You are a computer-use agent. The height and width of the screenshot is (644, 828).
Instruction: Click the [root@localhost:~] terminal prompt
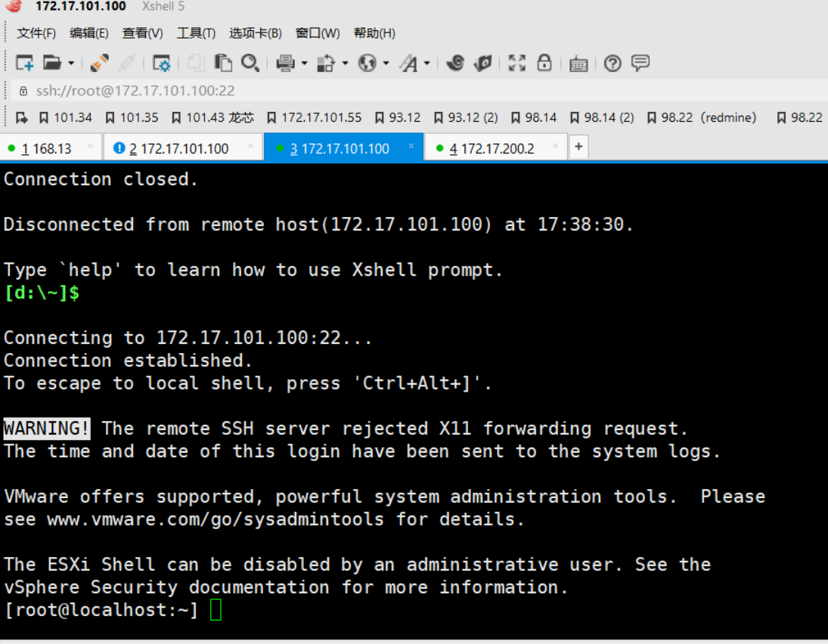point(101,610)
